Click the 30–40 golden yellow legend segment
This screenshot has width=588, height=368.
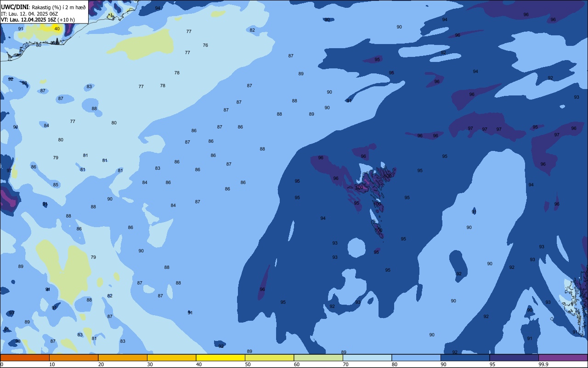coord(171,357)
